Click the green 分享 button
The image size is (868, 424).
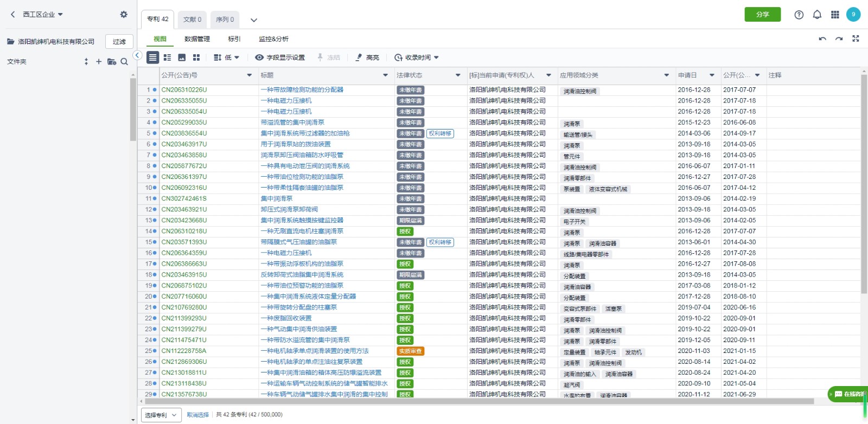763,15
